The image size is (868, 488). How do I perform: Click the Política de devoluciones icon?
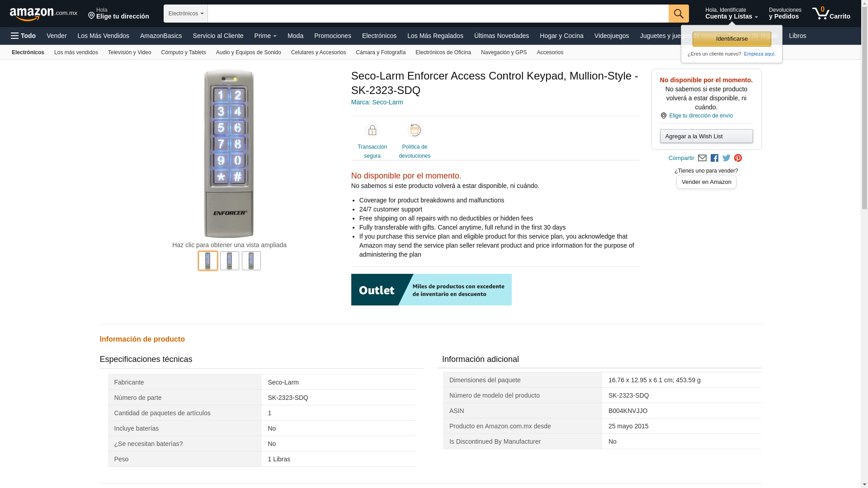pyautogui.click(x=414, y=131)
